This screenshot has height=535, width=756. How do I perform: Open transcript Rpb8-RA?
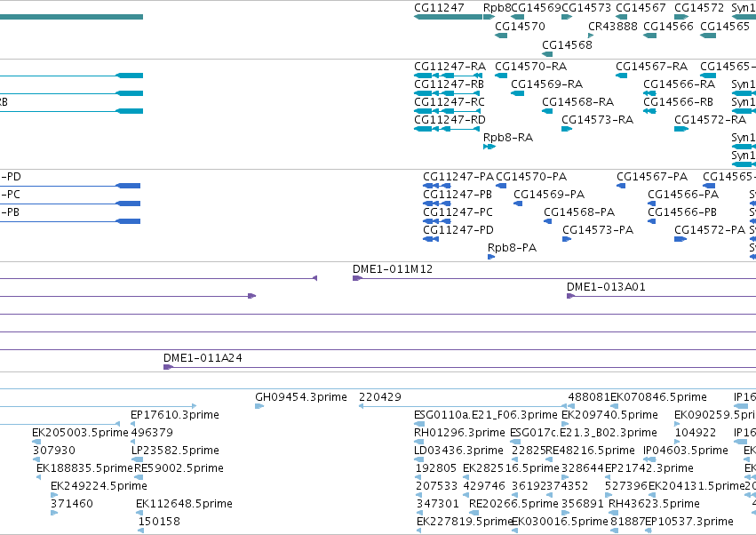[x=508, y=138]
